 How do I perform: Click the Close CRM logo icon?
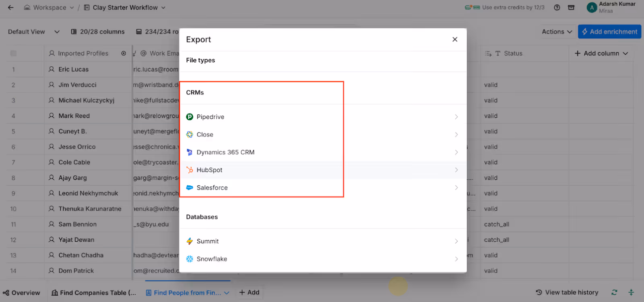[x=190, y=135]
